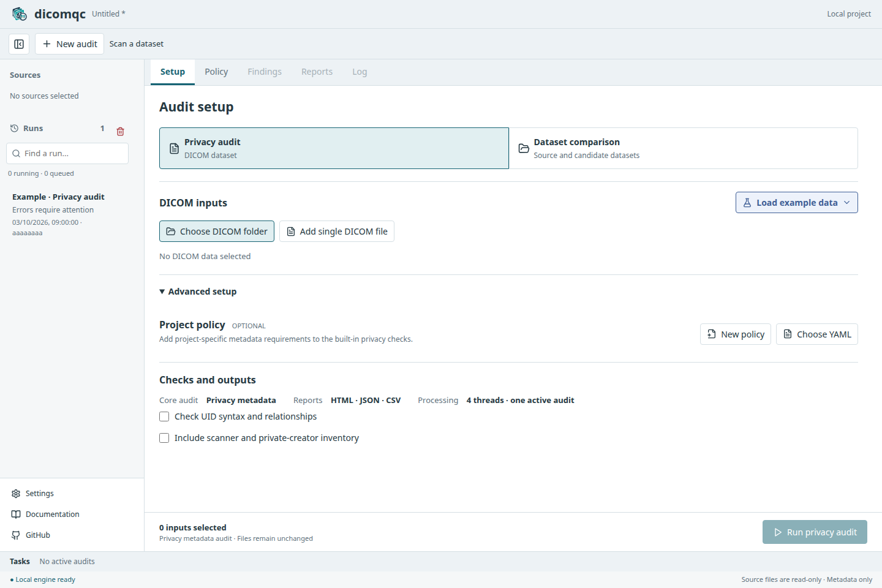Click the Runs history clock icon
The height and width of the screenshot is (588, 882).
point(15,129)
